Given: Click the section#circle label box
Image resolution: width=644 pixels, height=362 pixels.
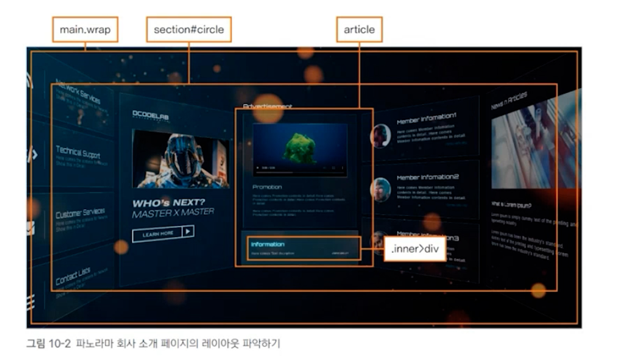Looking at the screenshot, I should click(189, 29).
